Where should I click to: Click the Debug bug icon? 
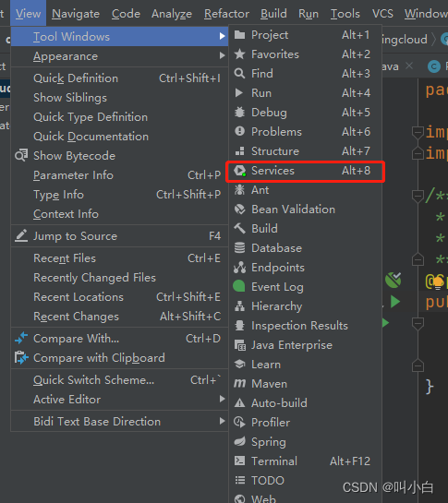pos(239,113)
